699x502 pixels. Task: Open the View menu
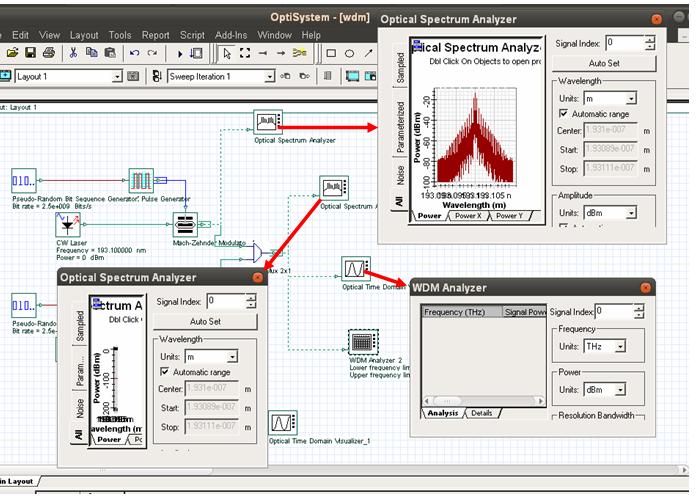tap(49, 35)
